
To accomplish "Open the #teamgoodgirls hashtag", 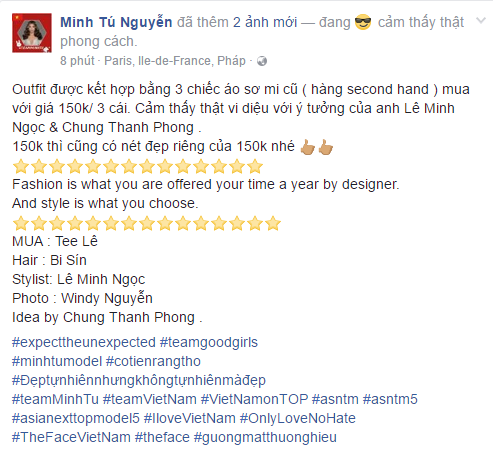I will click(x=209, y=342).
